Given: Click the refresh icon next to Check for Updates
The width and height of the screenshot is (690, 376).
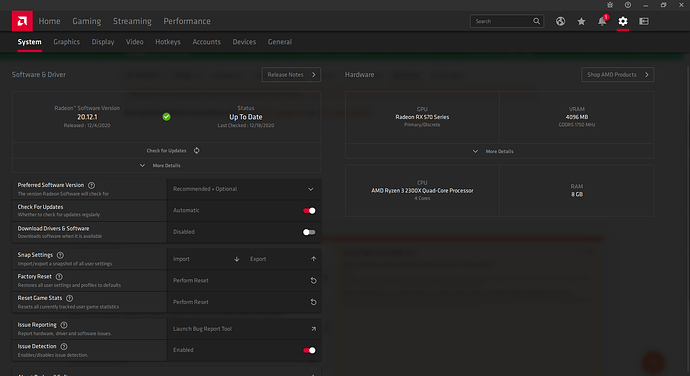Looking at the screenshot, I should [x=197, y=151].
